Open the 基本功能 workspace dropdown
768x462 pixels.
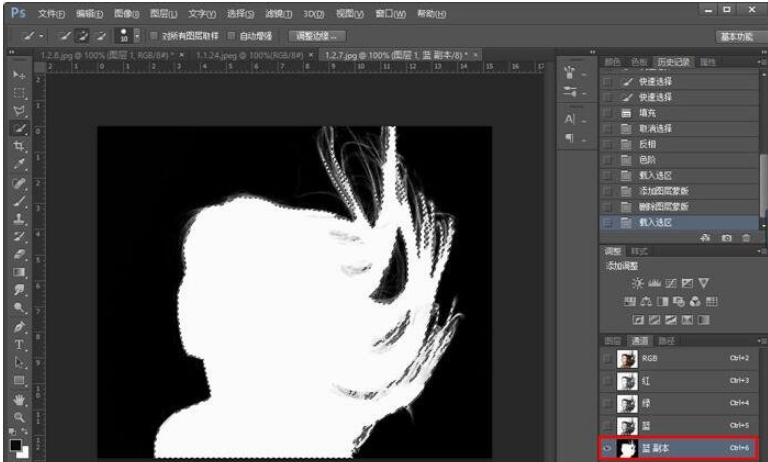[x=738, y=35]
